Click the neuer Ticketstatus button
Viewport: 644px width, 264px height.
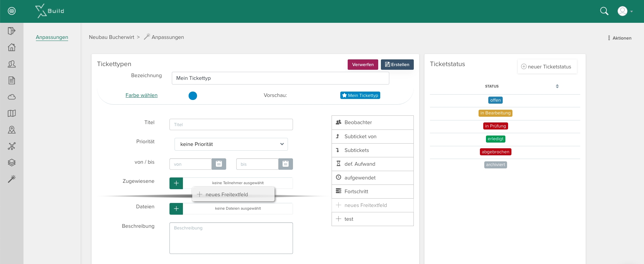(x=547, y=66)
